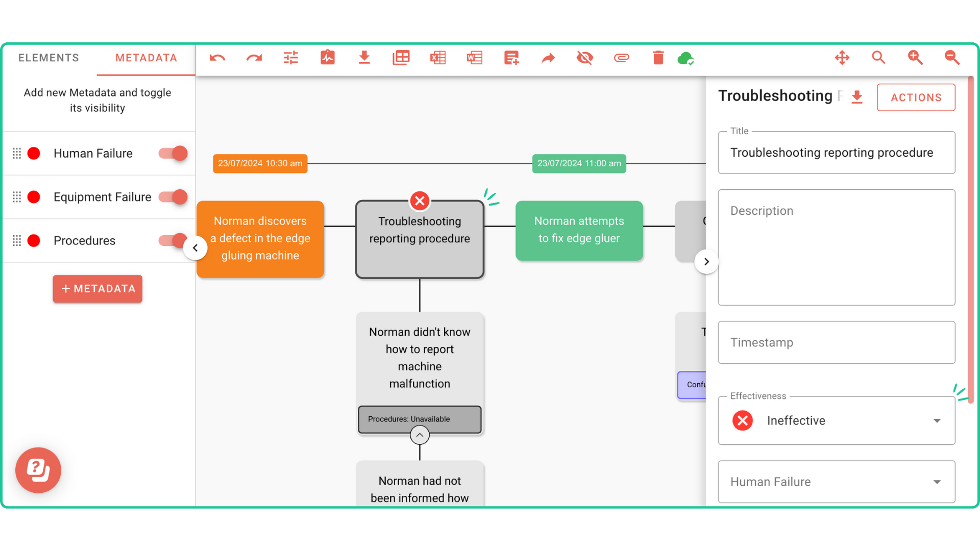Click the zoom in magnifier icon

tap(915, 58)
